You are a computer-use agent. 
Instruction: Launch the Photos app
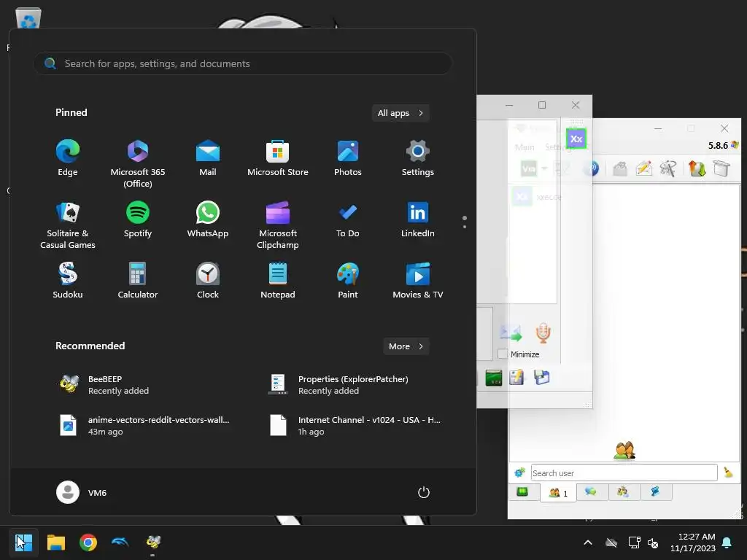coord(348,158)
